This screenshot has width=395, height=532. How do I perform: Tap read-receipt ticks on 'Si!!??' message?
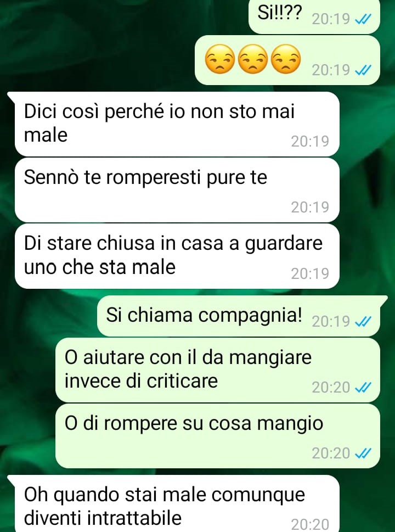(363, 19)
